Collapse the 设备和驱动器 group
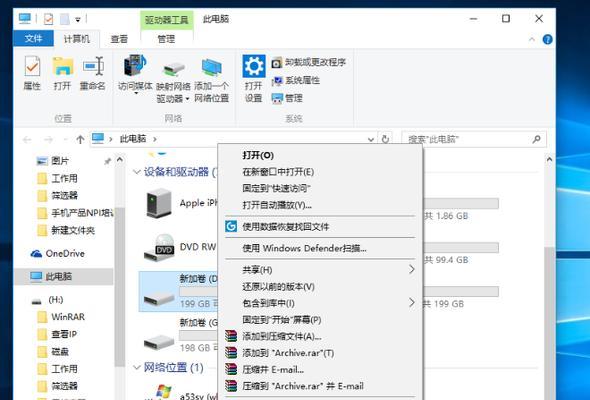Viewport: 590px width, 400px height. [x=136, y=172]
